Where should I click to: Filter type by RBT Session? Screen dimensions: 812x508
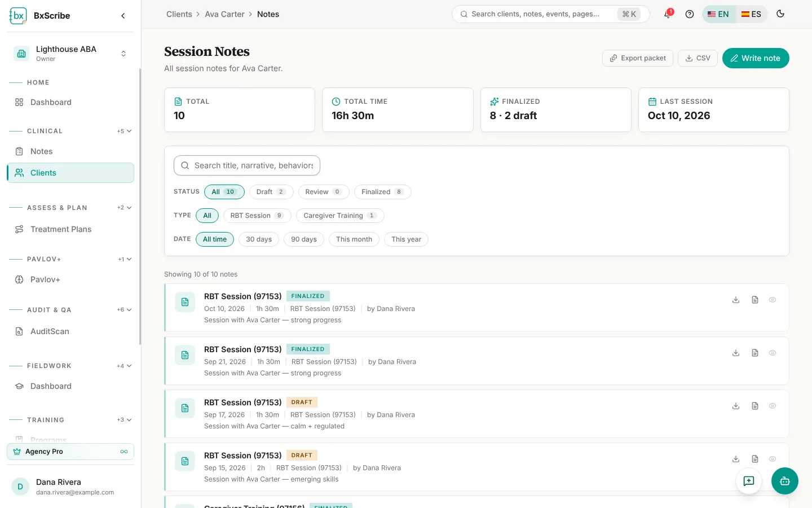pyautogui.click(x=257, y=216)
